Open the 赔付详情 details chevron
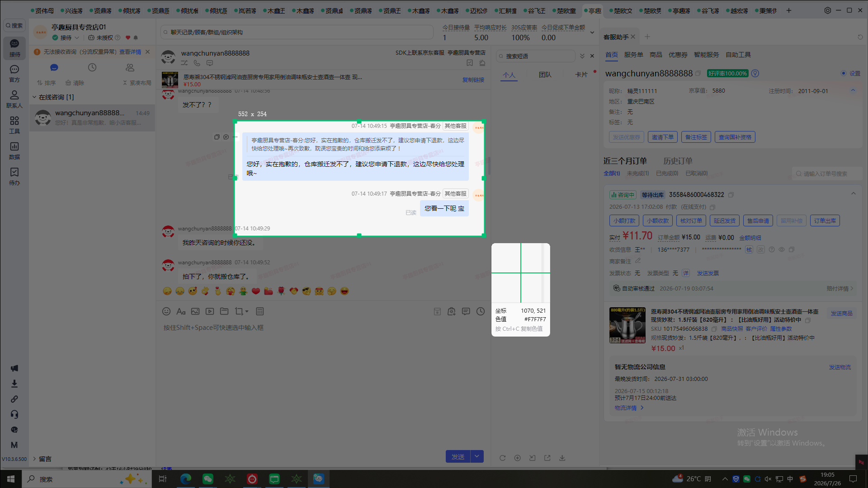 point(852,289)
